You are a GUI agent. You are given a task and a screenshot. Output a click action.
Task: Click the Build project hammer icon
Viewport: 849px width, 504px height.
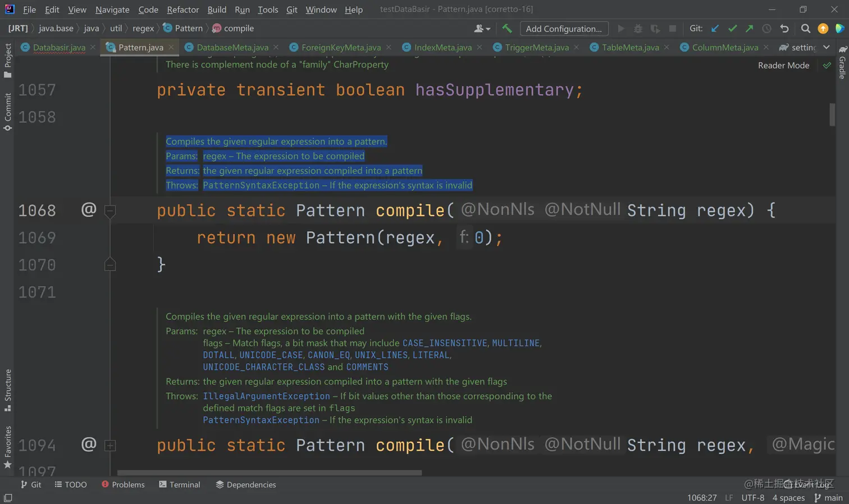(507, 28)
